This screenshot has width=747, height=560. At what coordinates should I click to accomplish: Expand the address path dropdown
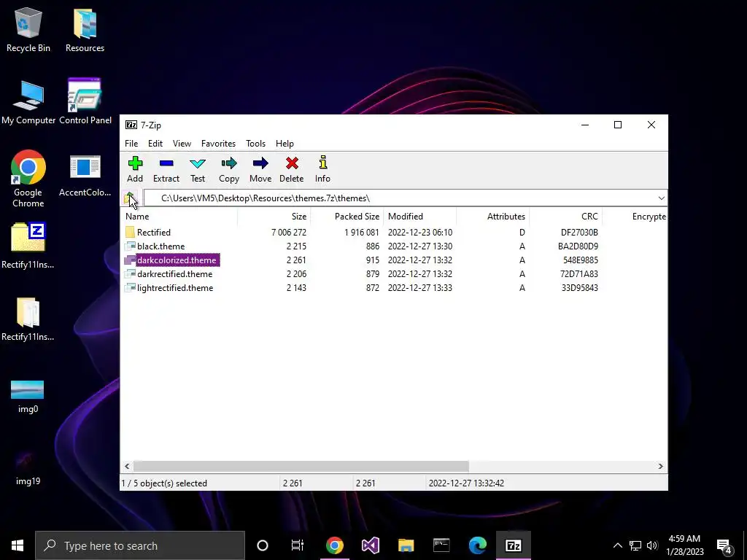[x=661, y=198]
